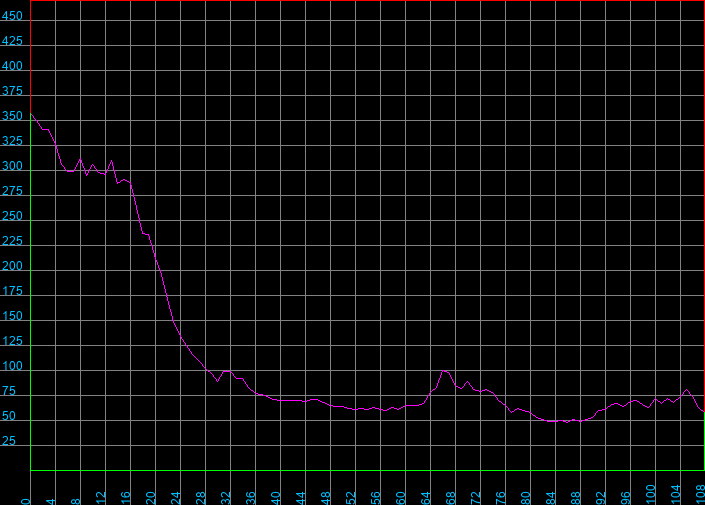Click the 150 label on the vertical axis

(x=12, y=316)
